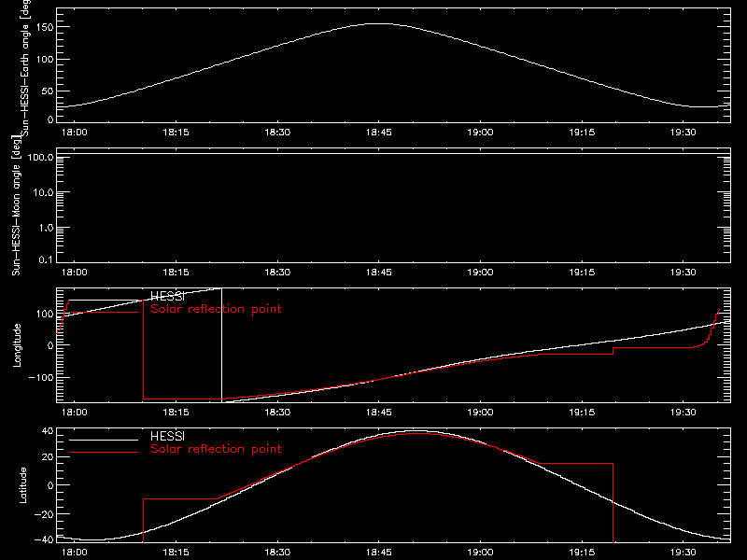Select the 40 tick on the Latitude axis

[48, 431]
